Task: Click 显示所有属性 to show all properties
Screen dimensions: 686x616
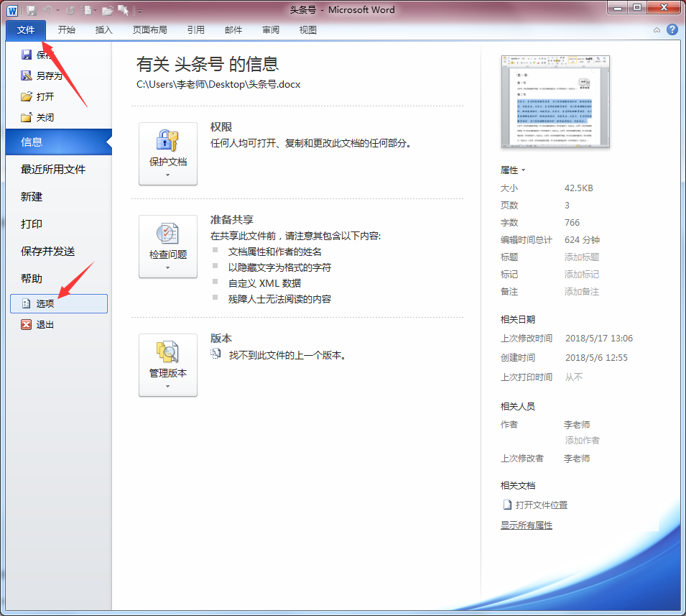Action: tap(527, 525)
